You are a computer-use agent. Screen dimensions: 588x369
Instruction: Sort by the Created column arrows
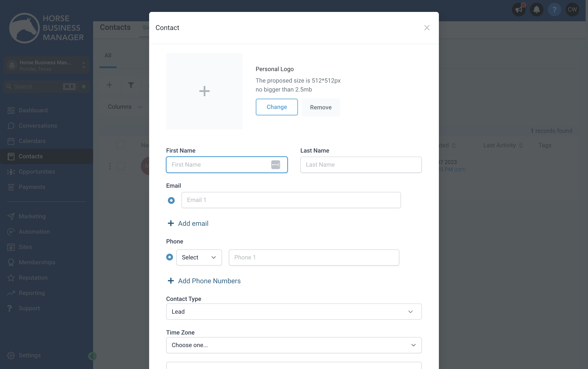click(454, 145)
